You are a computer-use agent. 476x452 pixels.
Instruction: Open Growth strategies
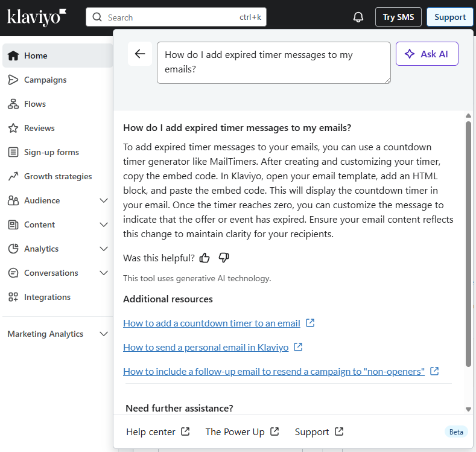[58, 176]
